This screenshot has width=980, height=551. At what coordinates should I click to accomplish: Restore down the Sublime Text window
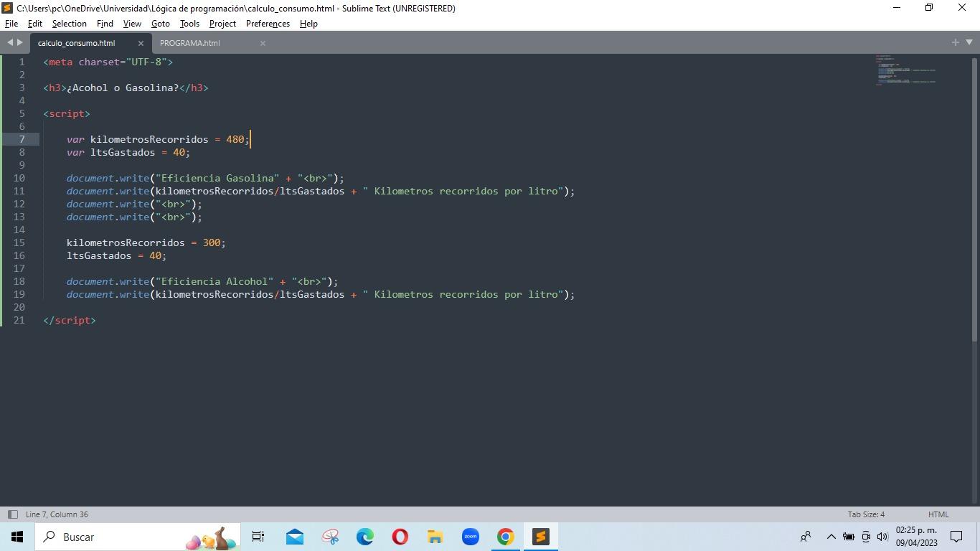(929, 8)
